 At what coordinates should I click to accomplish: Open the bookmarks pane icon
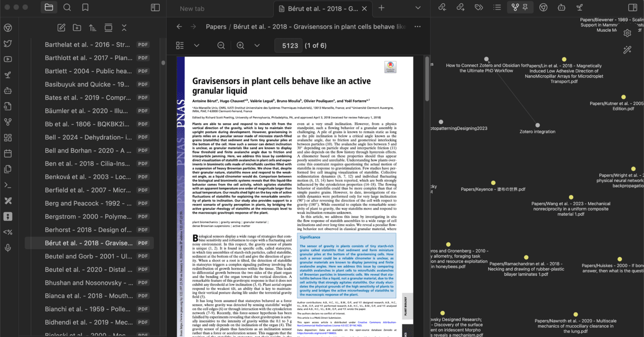tap(86, 8)
